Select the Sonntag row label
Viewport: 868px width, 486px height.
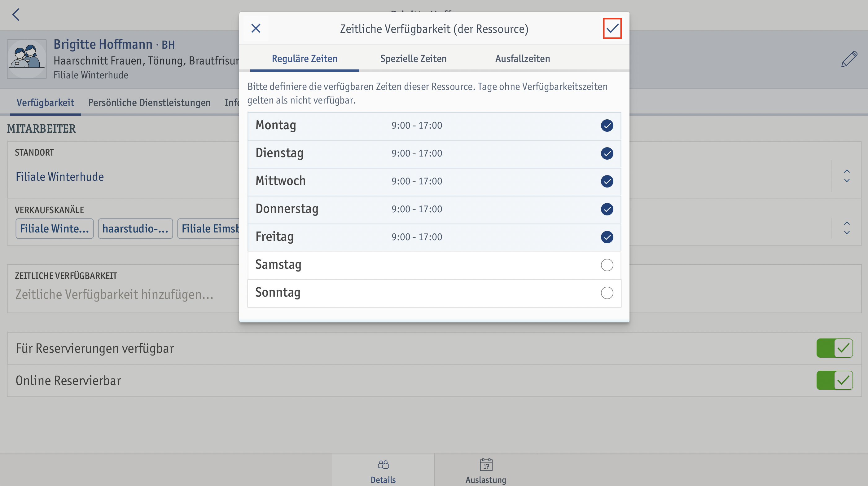(278, 293)
